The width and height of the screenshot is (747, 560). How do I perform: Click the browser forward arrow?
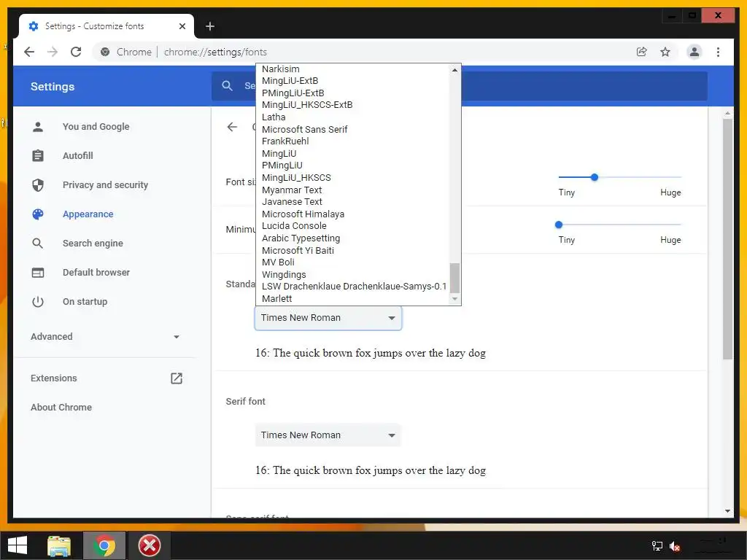(x=53, y=52)
